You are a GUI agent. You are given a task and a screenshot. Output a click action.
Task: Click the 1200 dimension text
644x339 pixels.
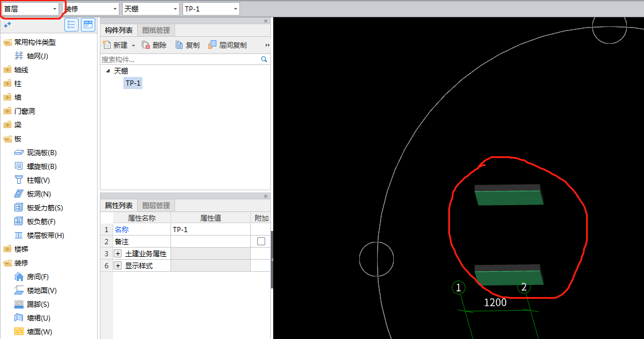(495, 302)
